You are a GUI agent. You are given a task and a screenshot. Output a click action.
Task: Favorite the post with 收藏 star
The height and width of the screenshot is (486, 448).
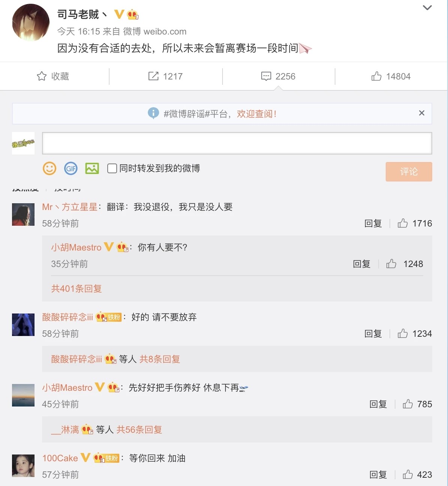[x=53, y=76]
